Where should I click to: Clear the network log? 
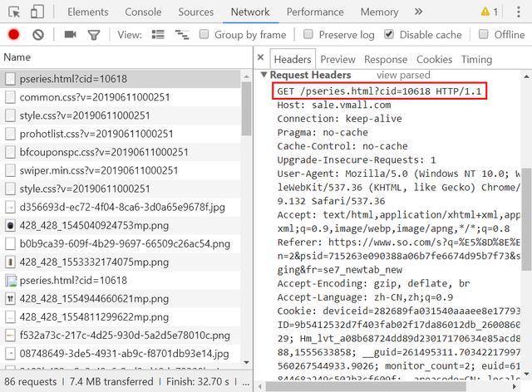tap(38, 35)
